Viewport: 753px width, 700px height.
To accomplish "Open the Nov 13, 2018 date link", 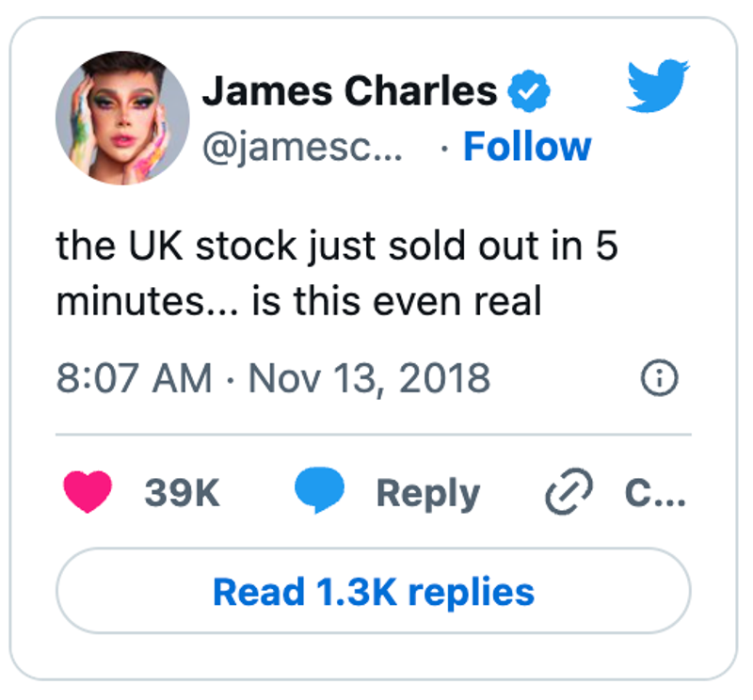I will 369,378.
